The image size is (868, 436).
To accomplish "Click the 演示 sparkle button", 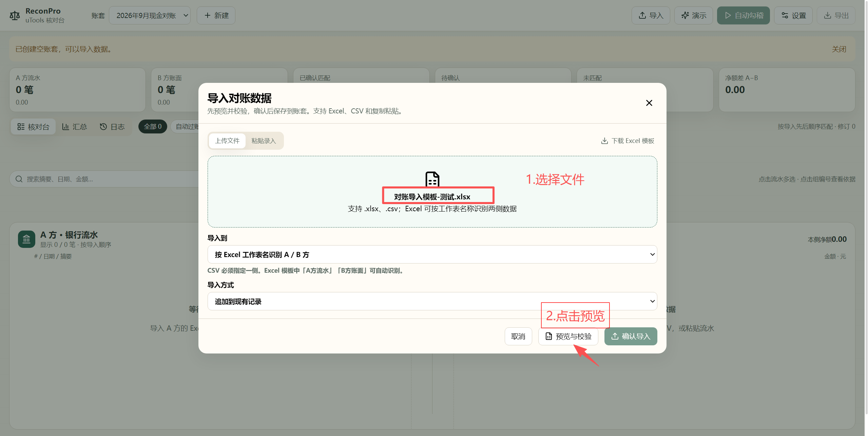I will 693,15.
